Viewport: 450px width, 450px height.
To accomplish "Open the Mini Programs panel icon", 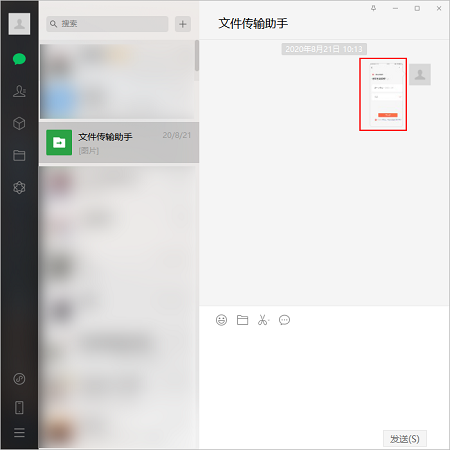I will pos(19,379).
